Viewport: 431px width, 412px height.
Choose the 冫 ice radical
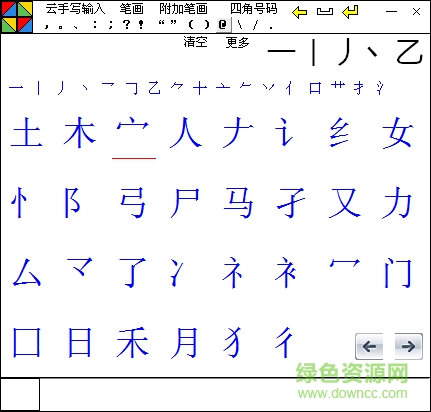177,272
